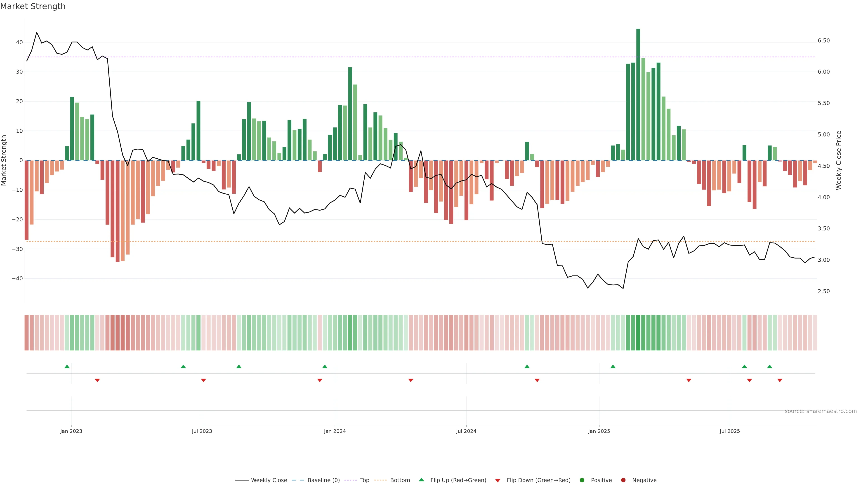Click the Weekly Close Price axis title
The image size is (868, 488).
point(839,160)
